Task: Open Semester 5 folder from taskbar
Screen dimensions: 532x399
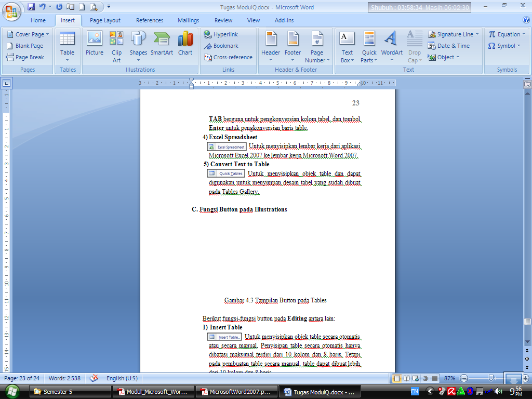Action: [70, 392]
